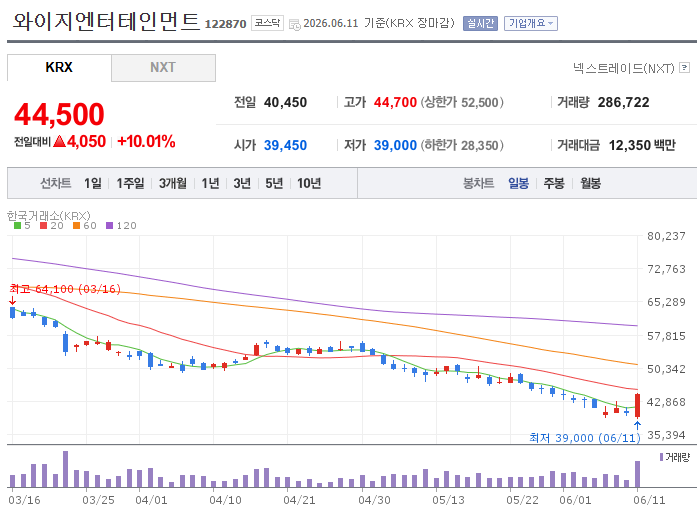Click the upper limit price 52,500
Viewport: 697px width, 519px height.
coord(480,103)
